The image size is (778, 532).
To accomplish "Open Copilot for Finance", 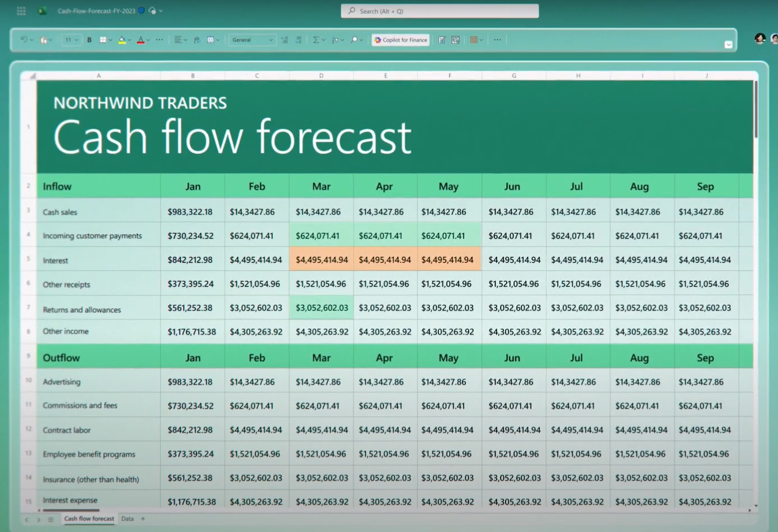I will click(401, 40).
